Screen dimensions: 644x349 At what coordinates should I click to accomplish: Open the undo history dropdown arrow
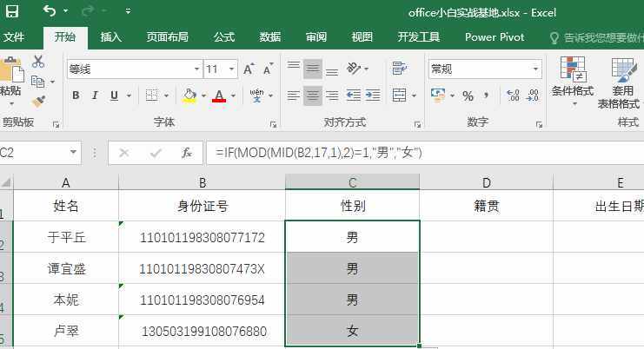tap(66, 11)
